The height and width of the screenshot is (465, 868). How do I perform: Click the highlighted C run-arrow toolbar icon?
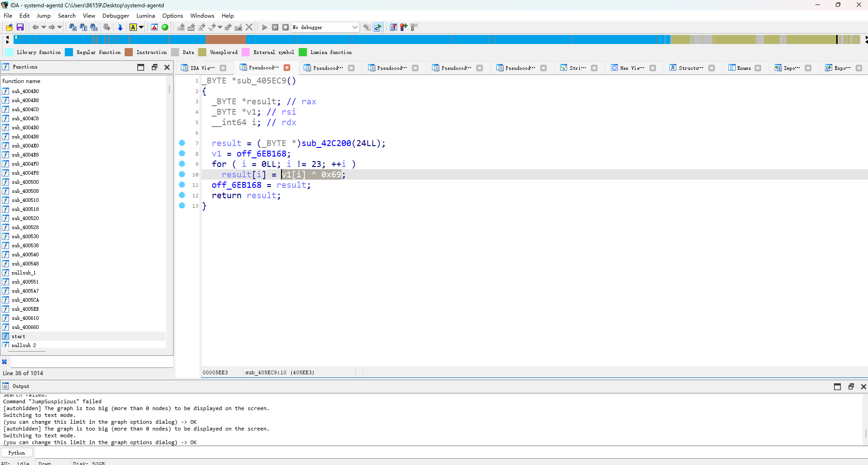378,27
